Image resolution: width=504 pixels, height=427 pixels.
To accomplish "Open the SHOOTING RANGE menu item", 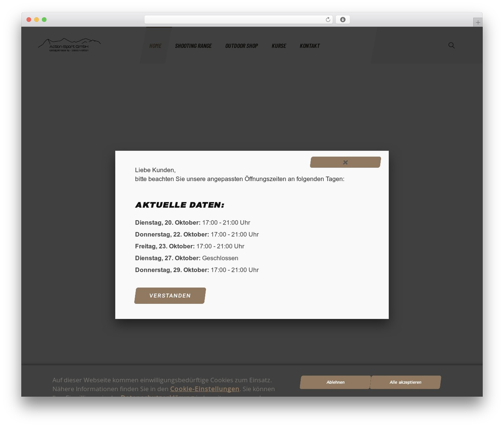I will point(193,46).
